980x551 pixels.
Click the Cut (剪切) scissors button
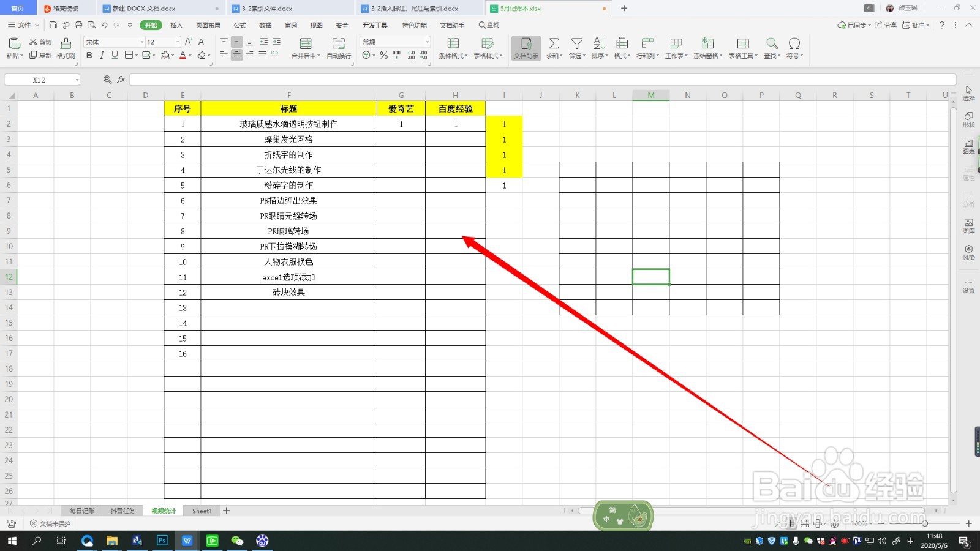coord(40,42)
